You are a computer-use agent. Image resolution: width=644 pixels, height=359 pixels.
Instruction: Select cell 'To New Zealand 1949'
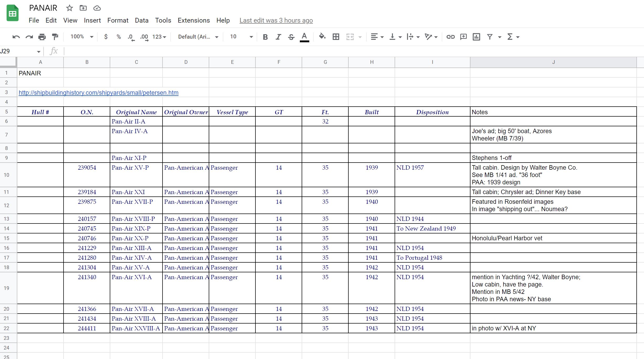(432, 228)
